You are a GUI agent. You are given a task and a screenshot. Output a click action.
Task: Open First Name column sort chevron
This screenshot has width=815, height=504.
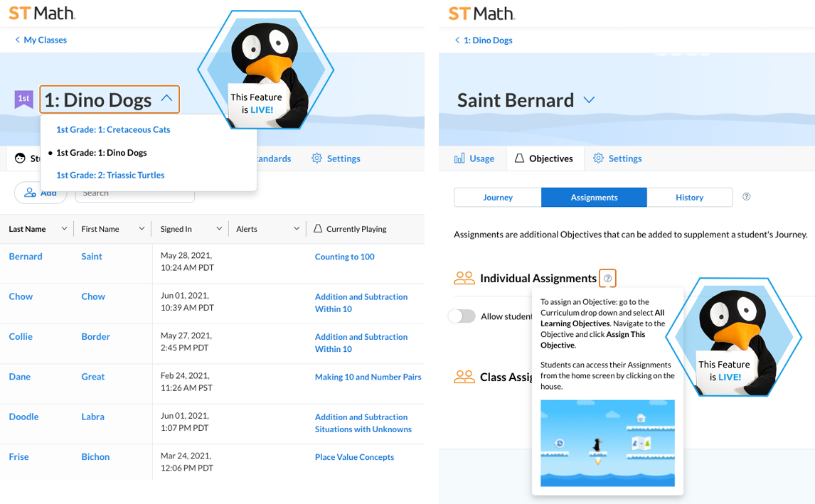(142, 228)
